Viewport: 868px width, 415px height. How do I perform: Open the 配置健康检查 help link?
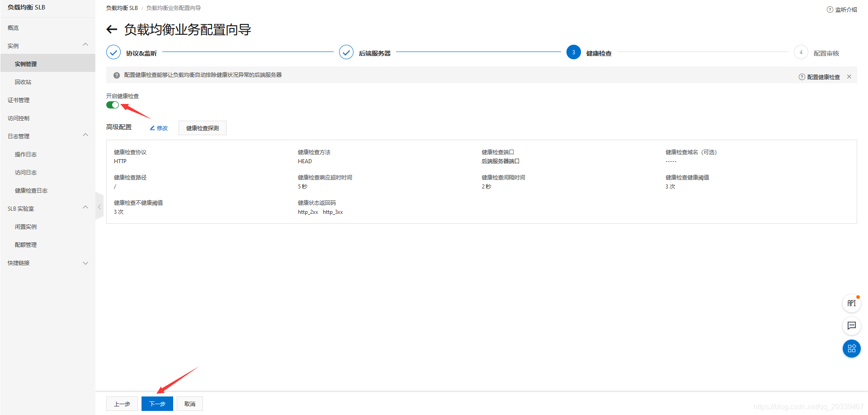coord(820,77)
